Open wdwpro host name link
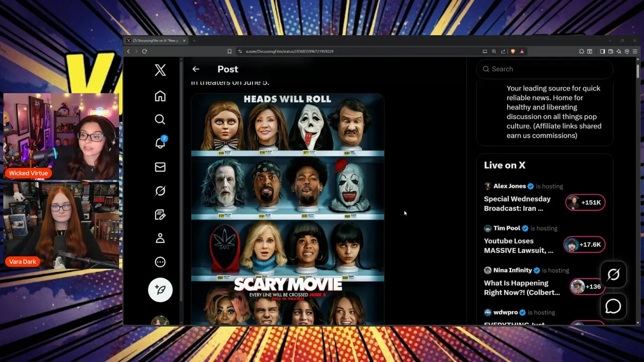 click(x=505, y=312)
